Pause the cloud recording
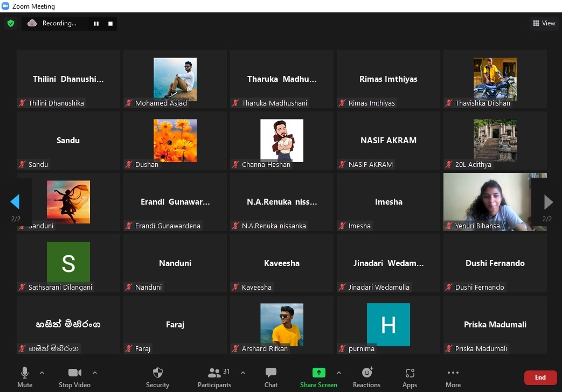Viewport: 562px width, 392px height. pyautogui.click(x=96, y=23)
